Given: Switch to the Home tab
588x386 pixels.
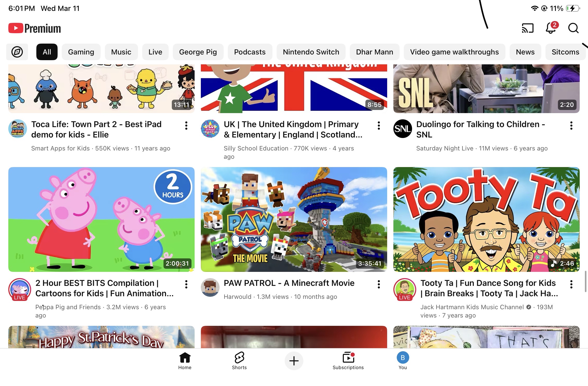Looking at the screenshot, I should point(185,361).
